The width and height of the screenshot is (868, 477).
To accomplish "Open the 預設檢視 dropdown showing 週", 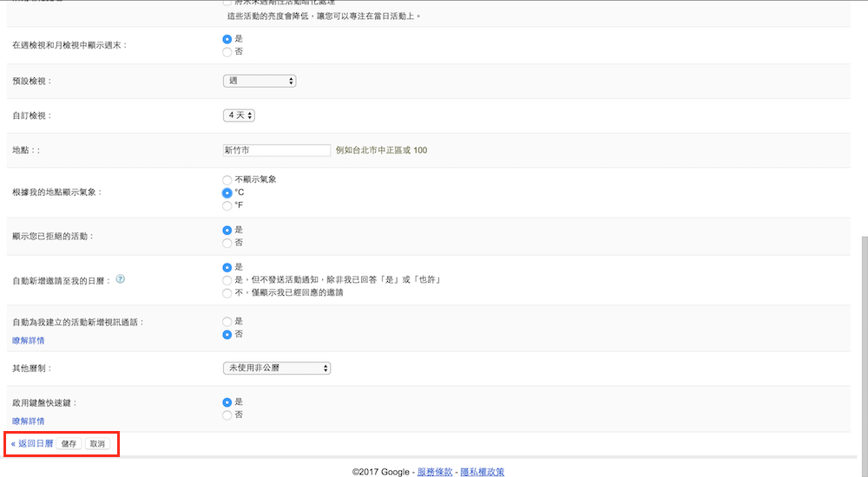I will point(260,81).
